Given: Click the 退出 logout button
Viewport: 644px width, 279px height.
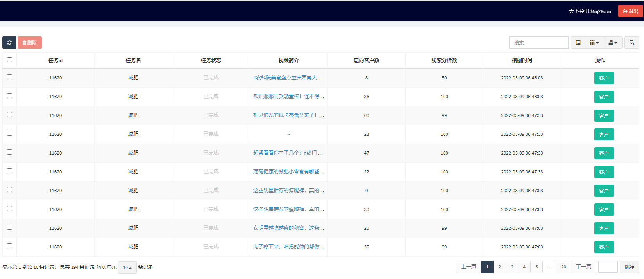Looking at the screenshot, I should point(630,11).
